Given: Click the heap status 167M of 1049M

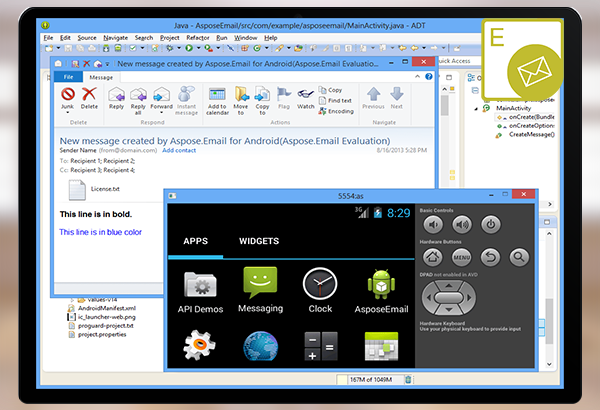Looking at the screenshot, I should pos(371,379).
